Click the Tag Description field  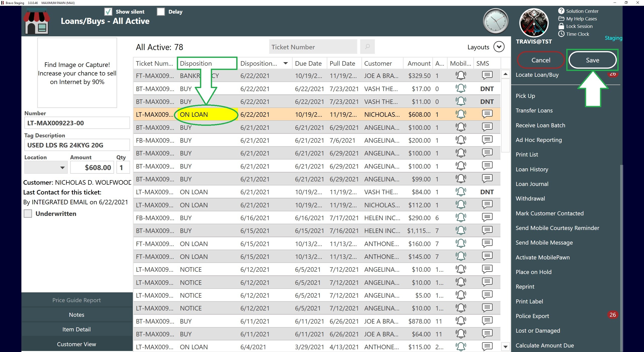click(77, 145)
